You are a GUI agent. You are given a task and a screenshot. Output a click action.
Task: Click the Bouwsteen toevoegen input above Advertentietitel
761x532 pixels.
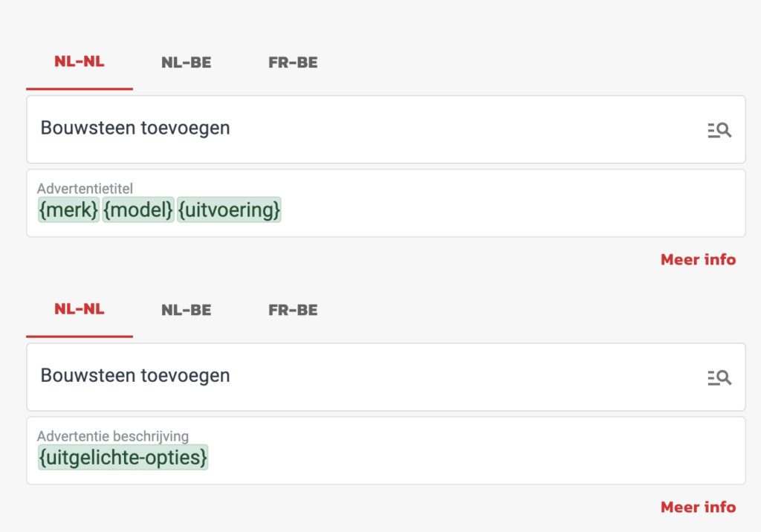[357, 129]
